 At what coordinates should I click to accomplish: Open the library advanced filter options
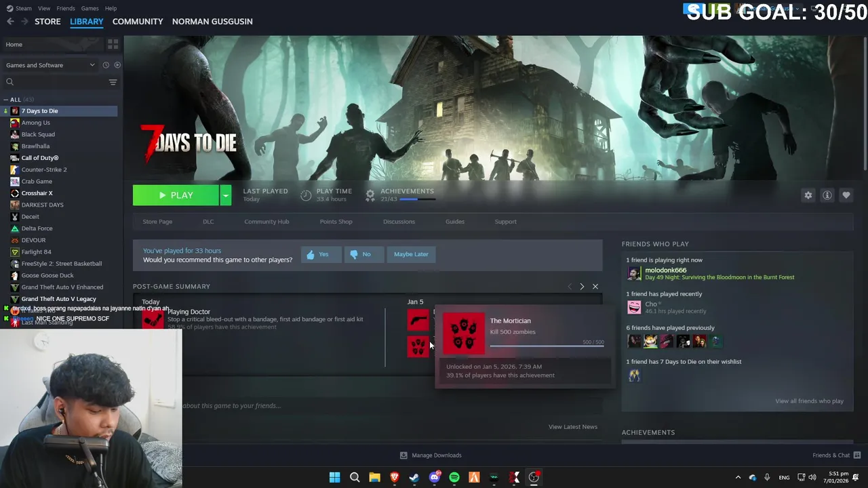113,82
